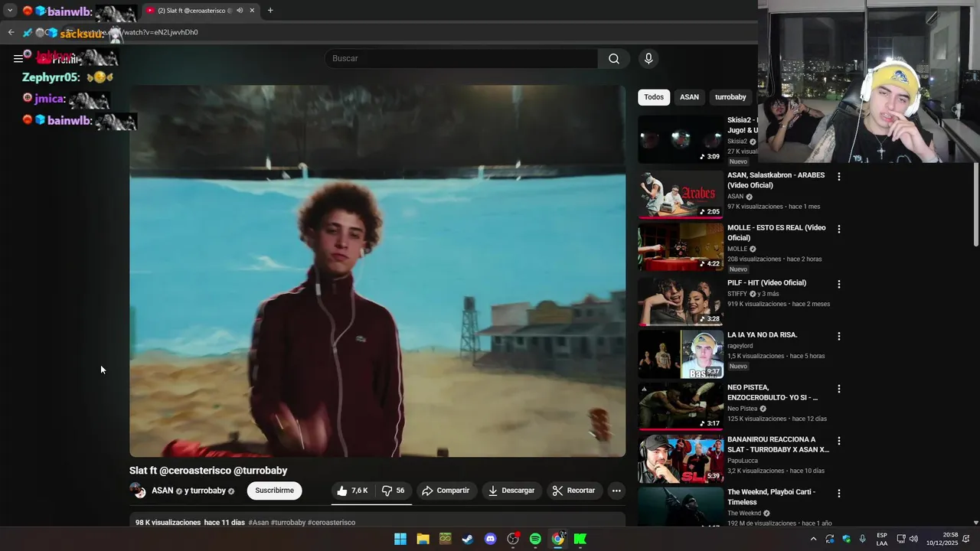Open options menu for LA IA YA NO DA RISA

839,336
